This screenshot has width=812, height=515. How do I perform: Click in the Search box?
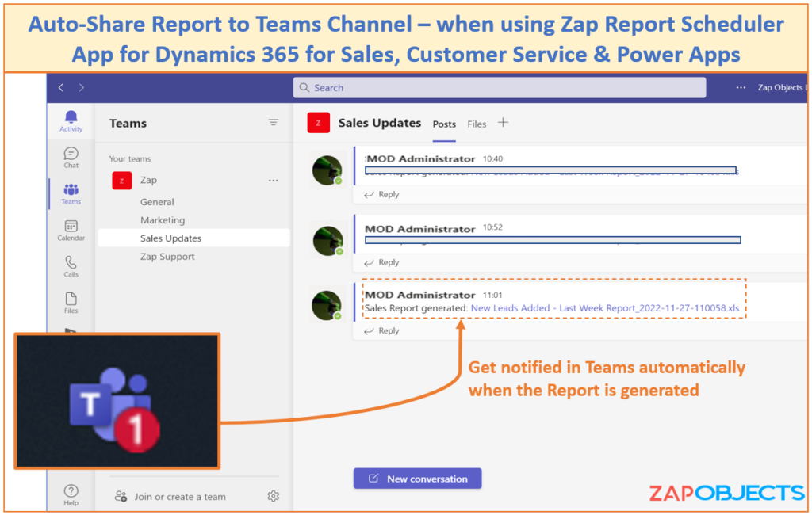click(x=500, y=87)
